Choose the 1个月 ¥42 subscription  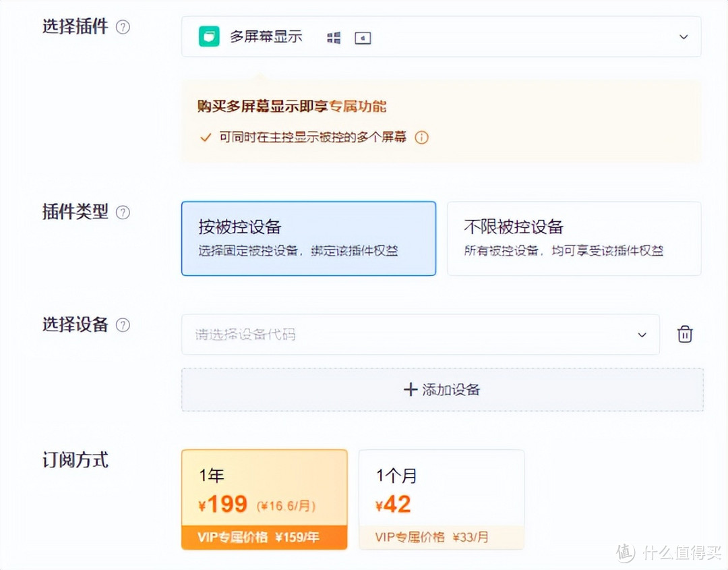click(x=442, y=499)
